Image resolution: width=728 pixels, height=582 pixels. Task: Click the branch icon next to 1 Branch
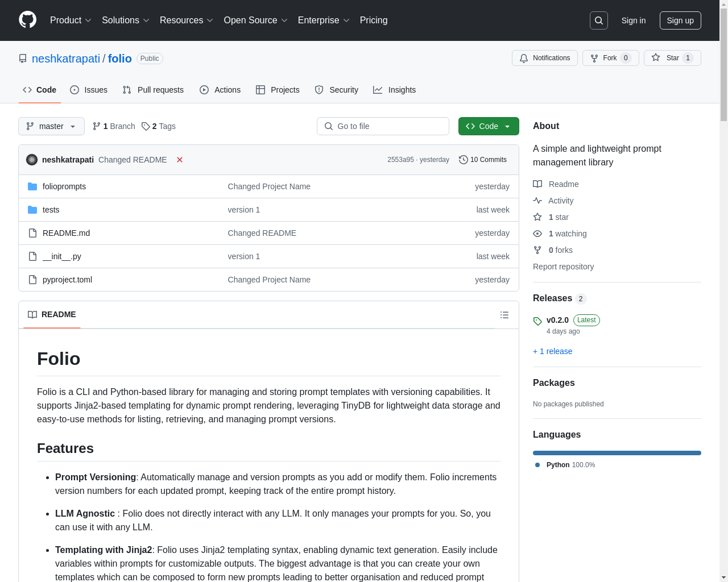pyautogui.click(x=97, y=126)
